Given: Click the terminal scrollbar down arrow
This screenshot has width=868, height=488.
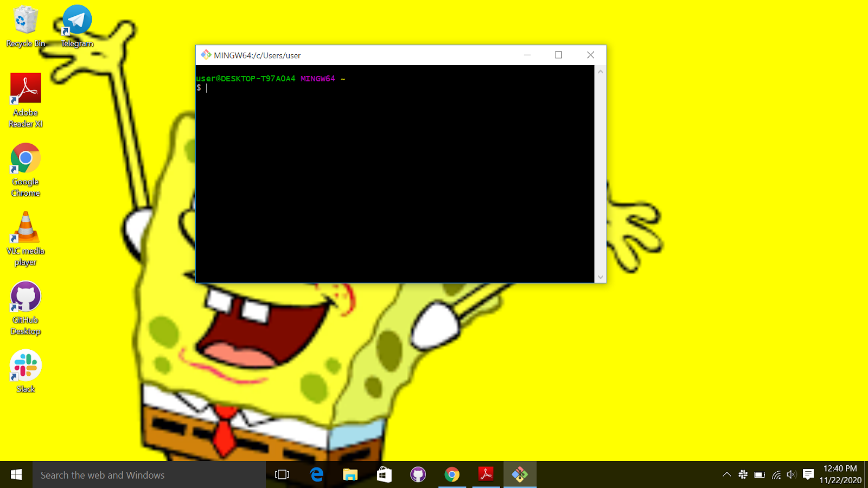Looking at the screenshot, I should pyautogui.click(x=600, y=277).
